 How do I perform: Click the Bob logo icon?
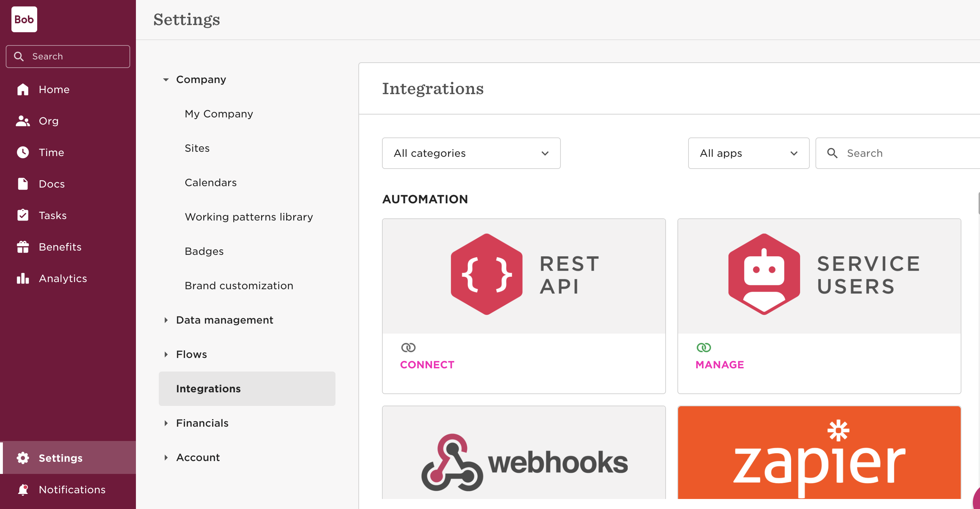tap(24, 19)
